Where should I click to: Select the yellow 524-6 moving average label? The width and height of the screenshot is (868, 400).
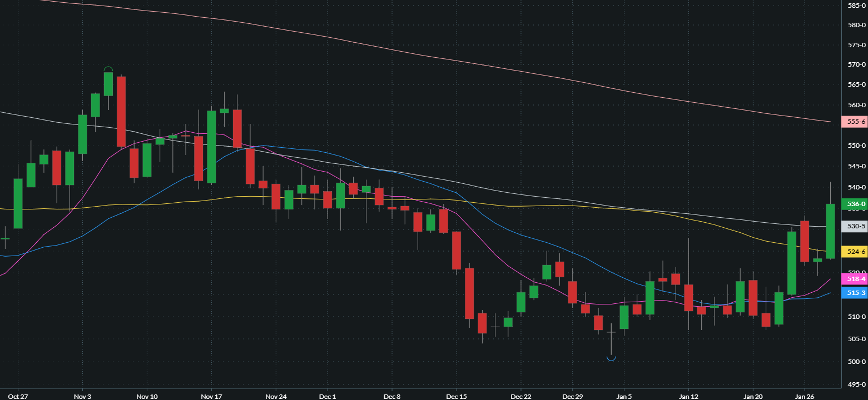855,252
